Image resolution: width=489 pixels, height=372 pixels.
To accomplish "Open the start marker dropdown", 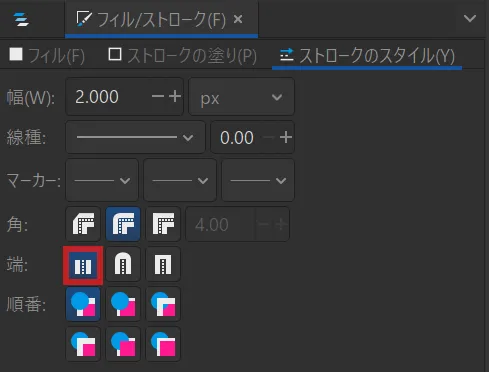I will 102,180.
